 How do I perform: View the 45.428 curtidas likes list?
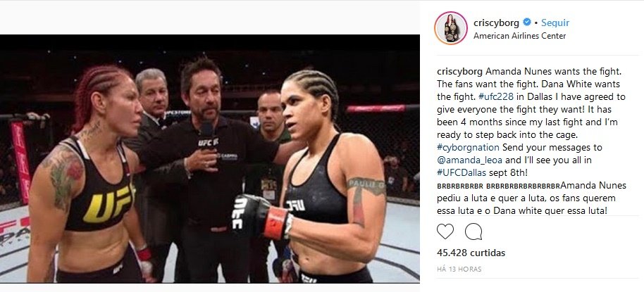pos(471,253)
